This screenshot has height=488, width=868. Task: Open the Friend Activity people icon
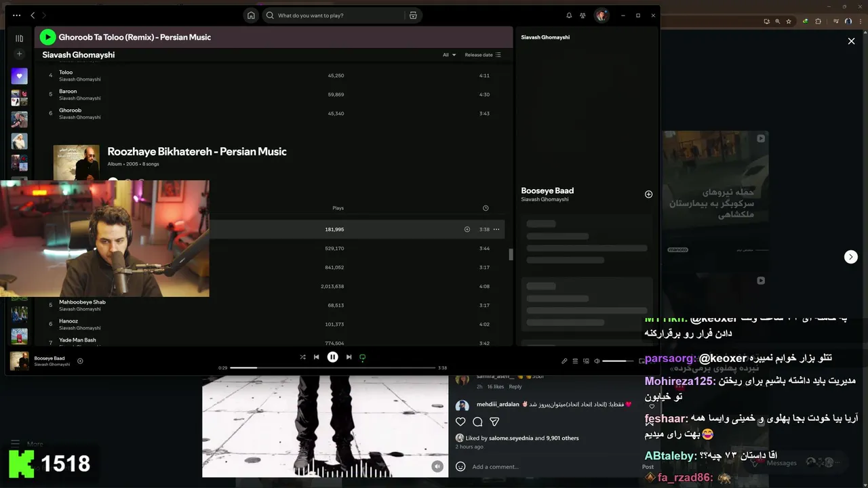[583, 15]
